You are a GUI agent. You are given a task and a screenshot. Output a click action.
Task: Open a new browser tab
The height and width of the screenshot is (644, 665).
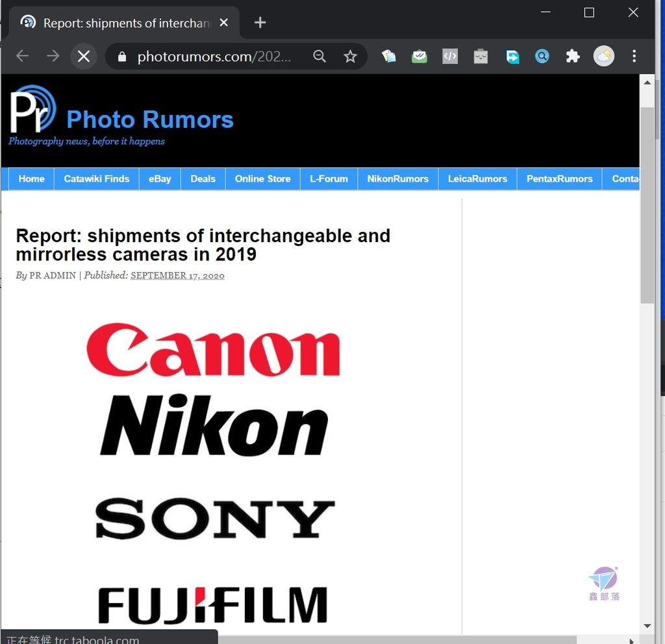coord(260,23)
